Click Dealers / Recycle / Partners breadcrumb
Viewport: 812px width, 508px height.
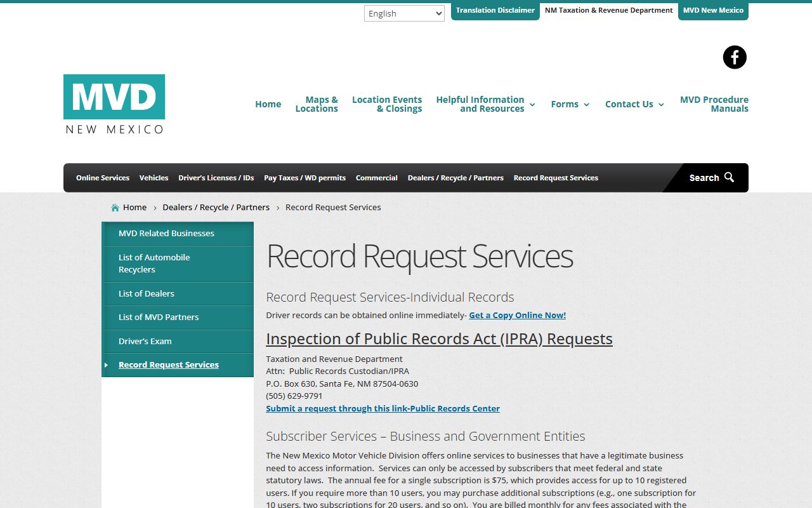(216, 208)
